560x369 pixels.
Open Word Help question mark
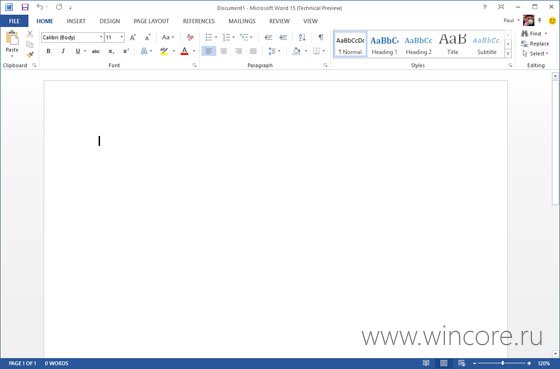pyautogui.click(x=485, y=7)
